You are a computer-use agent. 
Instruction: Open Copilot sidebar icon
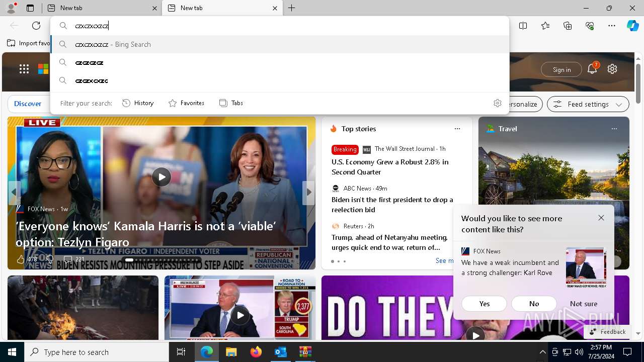[632, 26]
